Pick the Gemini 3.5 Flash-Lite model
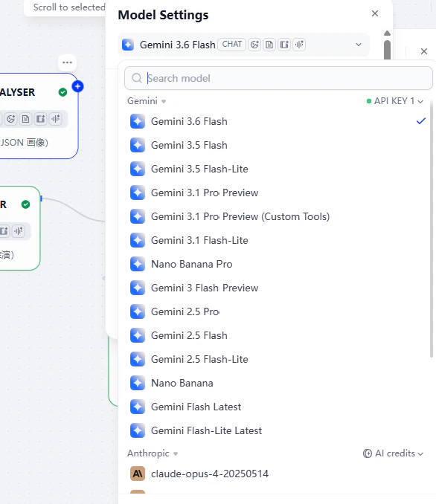 pyautogui.click(x=277, y=169)
